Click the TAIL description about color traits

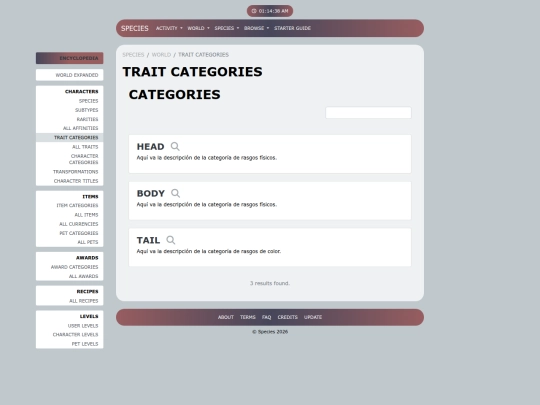[x=209, y=251]
